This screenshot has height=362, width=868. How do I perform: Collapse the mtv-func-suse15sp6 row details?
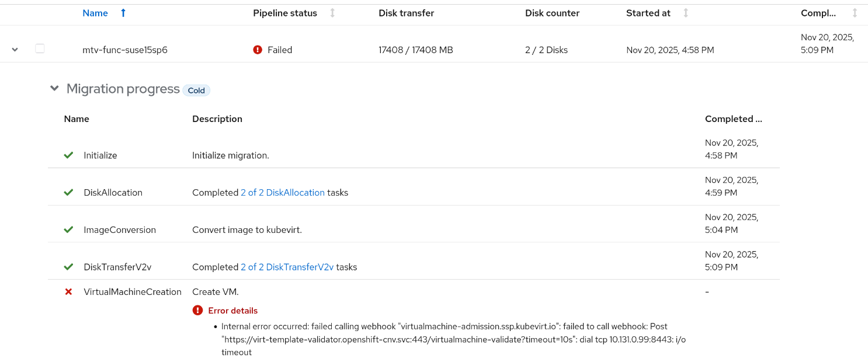click(x=15, y=50)
